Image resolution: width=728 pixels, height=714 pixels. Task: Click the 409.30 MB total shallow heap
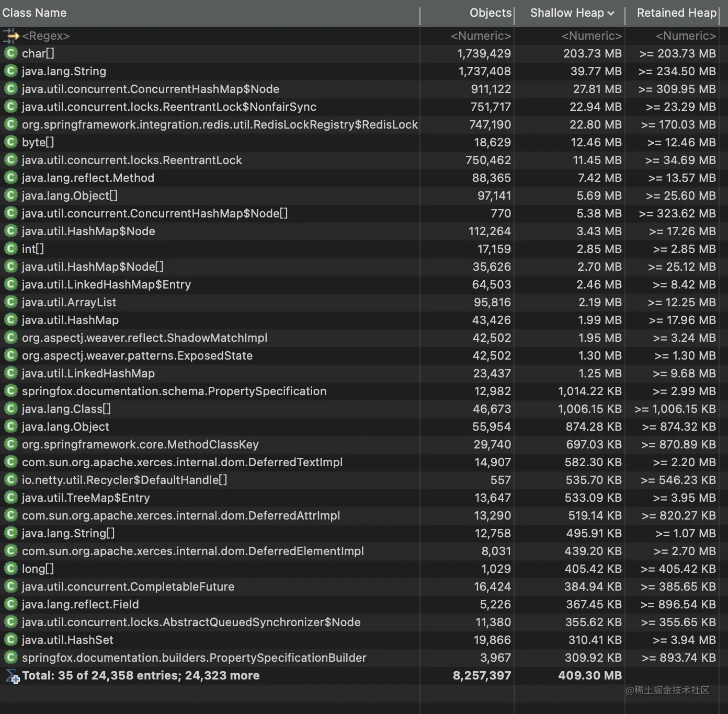point(590,675)
